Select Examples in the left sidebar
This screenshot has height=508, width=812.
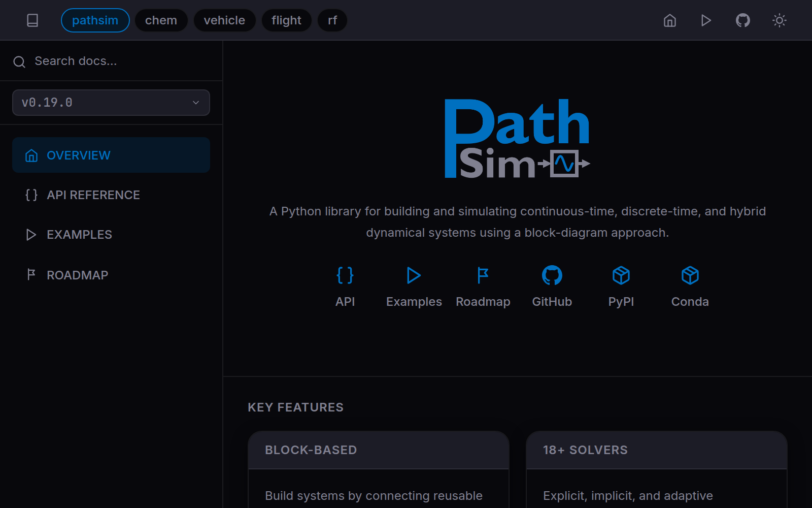pyautogui.click(x=79, y=234)
